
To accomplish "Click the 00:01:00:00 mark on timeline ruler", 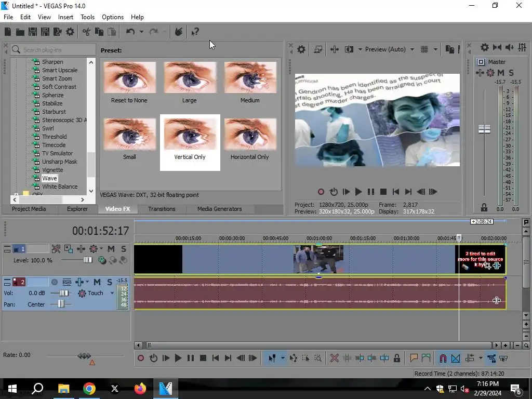I will pos(319,238).
